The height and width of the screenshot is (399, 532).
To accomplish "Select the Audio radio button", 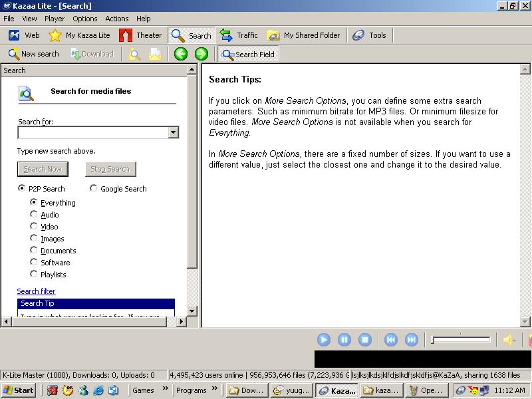I will pos(34,214).
